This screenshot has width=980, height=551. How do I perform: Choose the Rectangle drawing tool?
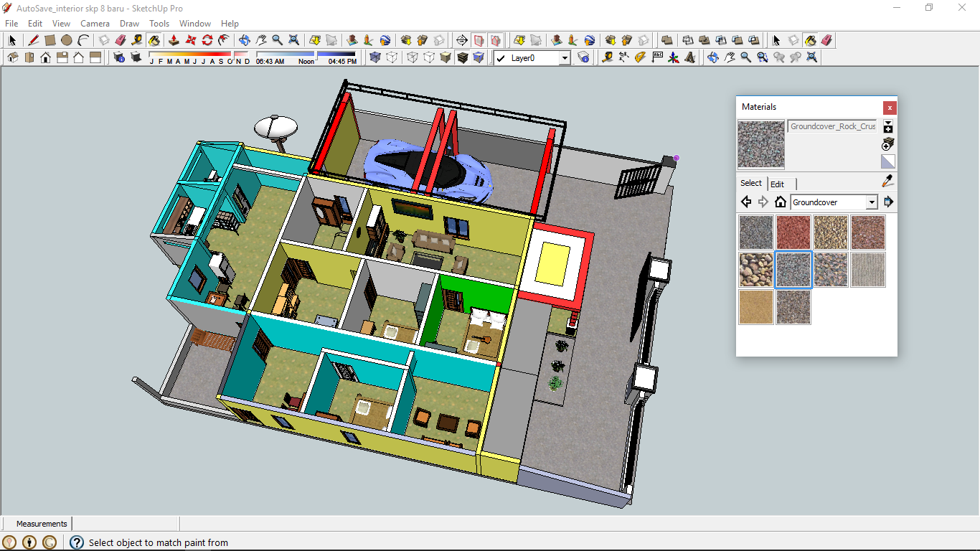click(50, 40)
